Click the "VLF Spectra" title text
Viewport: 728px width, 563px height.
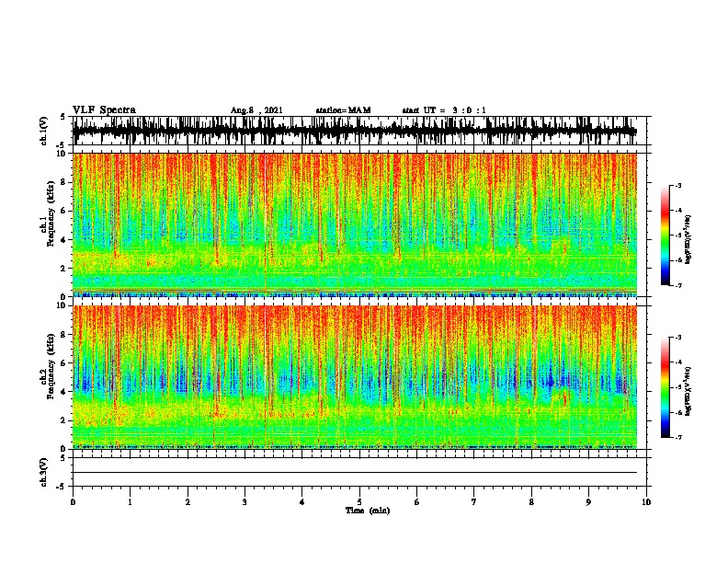[x=104, y=110]
